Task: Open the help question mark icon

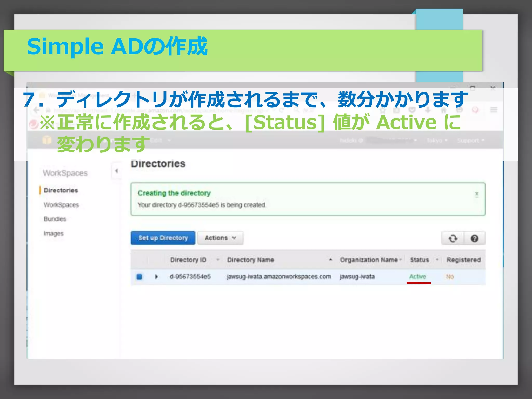Action: click(474, 238)
